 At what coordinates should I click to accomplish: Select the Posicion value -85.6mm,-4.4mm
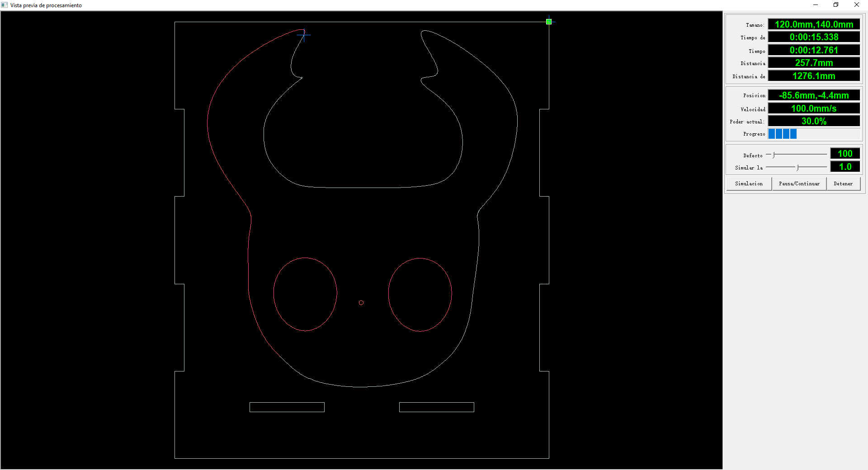pyautogui.click(x=814, y=95)
